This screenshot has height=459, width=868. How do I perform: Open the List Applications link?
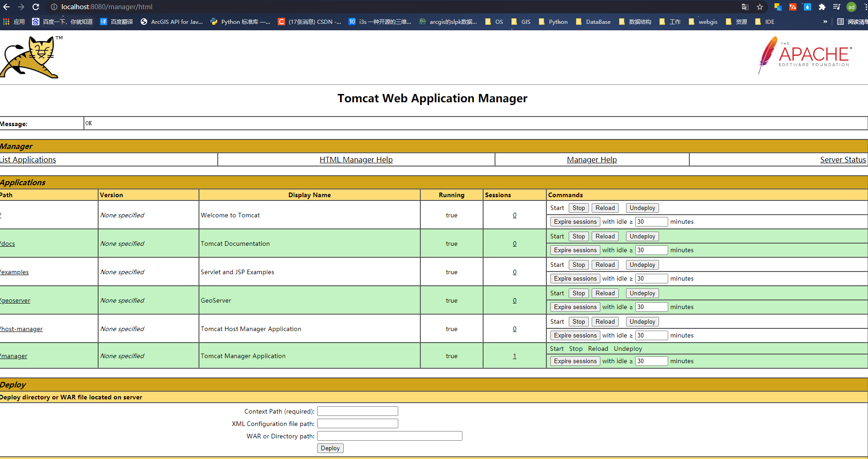pos(28,160)
